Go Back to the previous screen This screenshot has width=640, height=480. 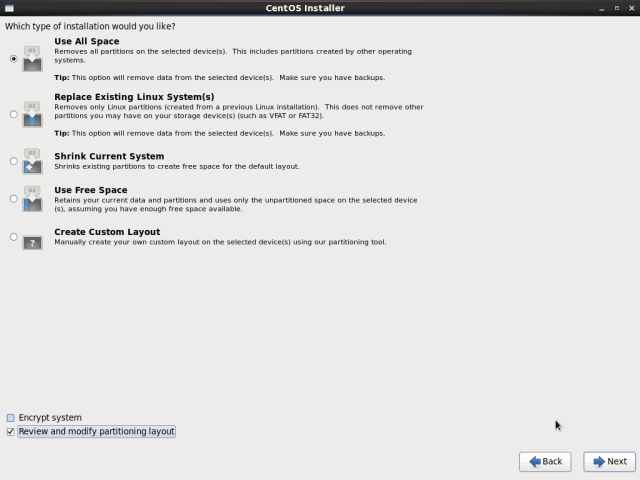tap(545, 461)
